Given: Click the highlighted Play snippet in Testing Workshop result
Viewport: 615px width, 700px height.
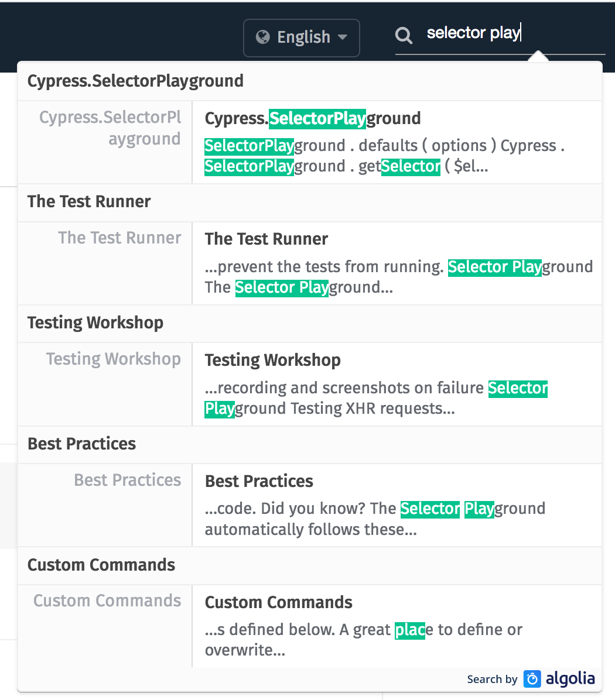Looking at the screenshot, I should pyautogui.click(x=219, y=409).
